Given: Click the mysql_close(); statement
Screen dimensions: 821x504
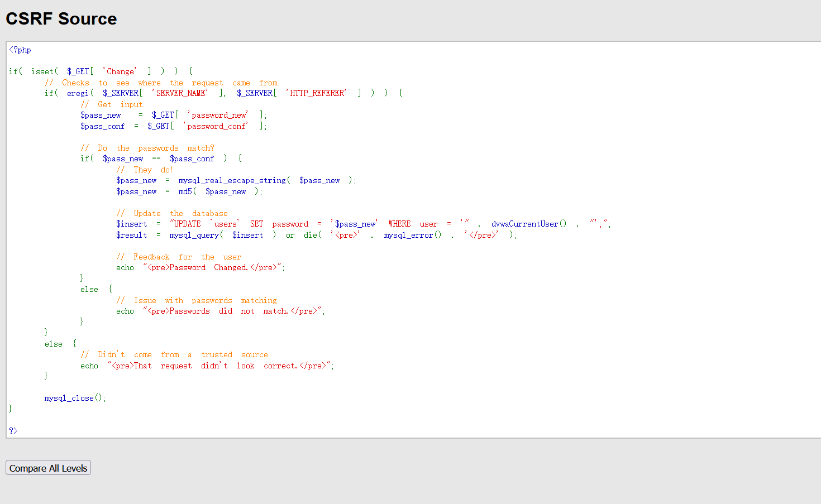Looking at the screenshot, I should click(75, 398).
